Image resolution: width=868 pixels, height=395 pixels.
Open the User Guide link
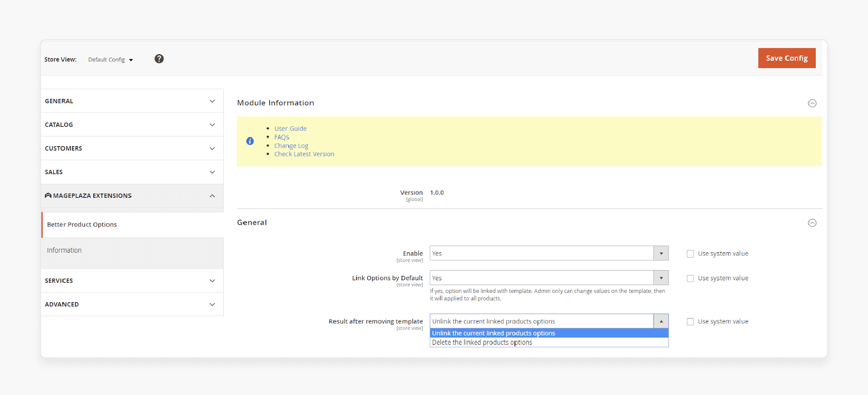coord(290,128)
